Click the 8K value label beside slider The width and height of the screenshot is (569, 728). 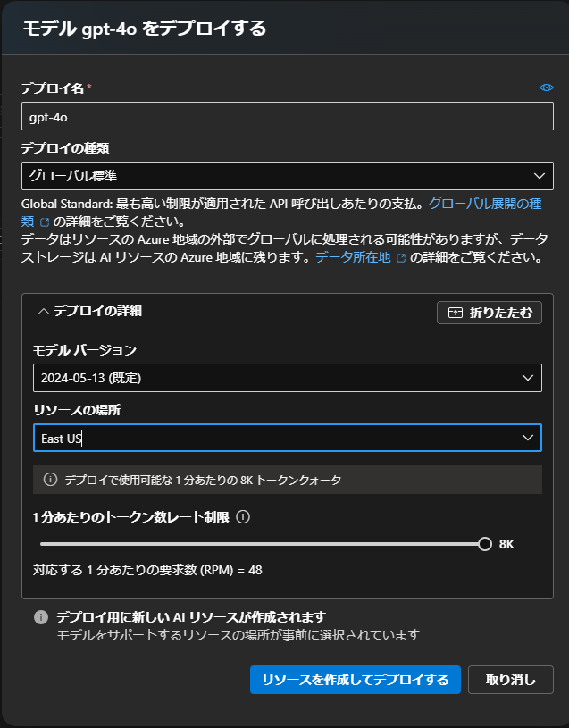(506, 544)
